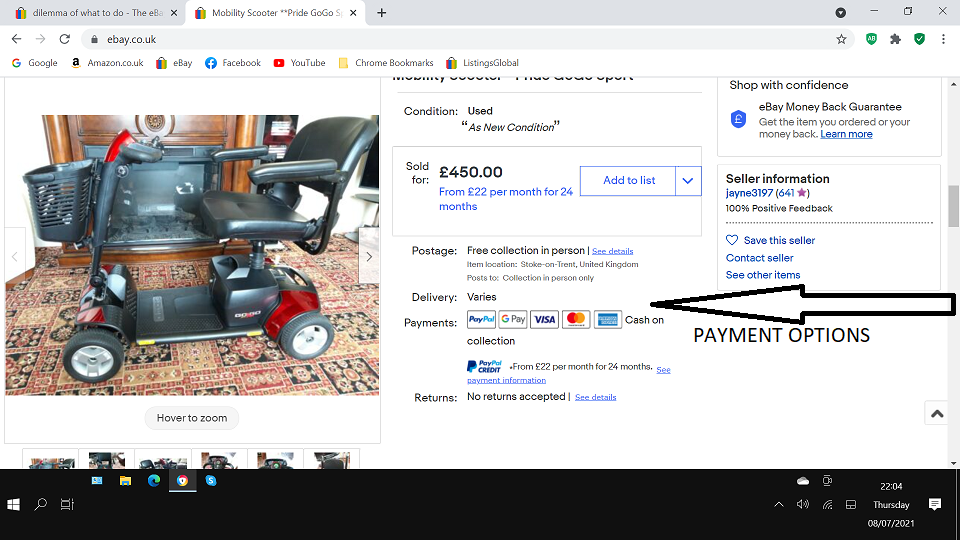Go back in browser history
Screen dimensions: 960x540
coord(17,39)
